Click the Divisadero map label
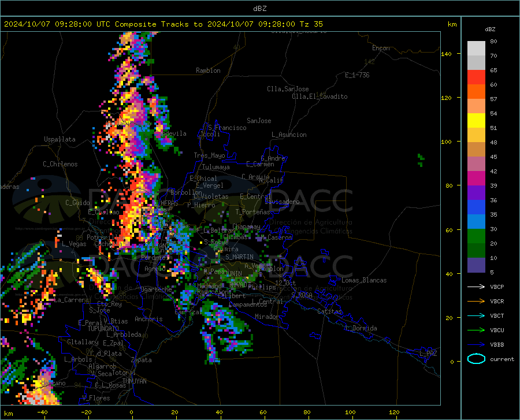The height and width of the screenshot is (420, 520). (282, 202)
